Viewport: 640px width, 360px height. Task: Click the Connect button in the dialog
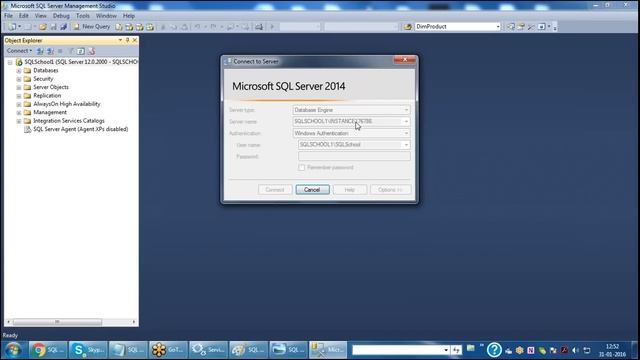click(x=275, y=190)
